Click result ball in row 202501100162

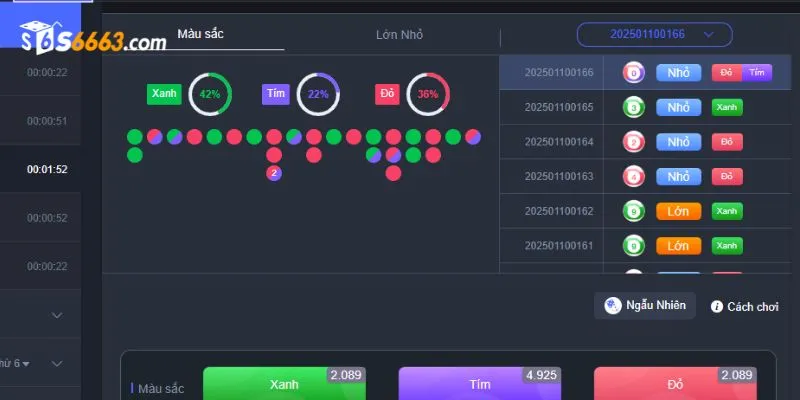pos(634,211)
